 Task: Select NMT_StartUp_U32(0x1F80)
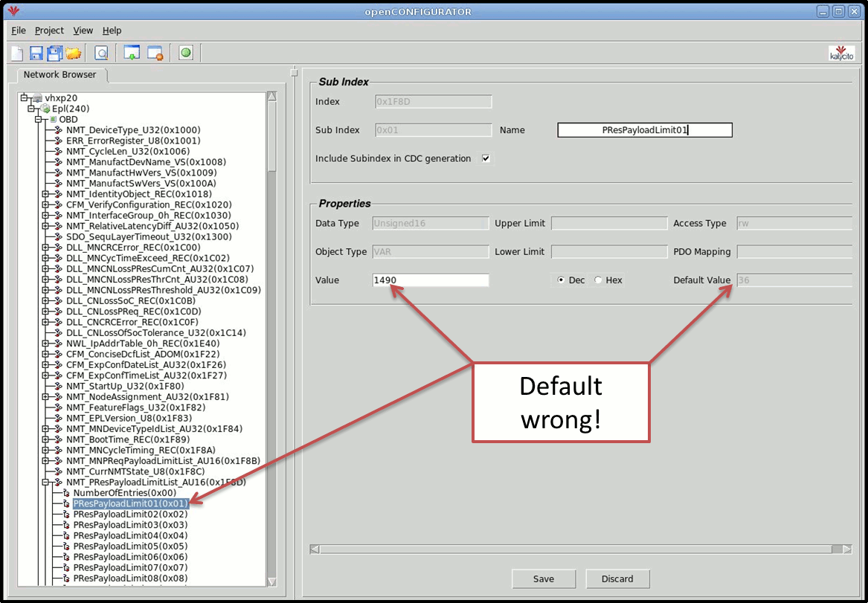(x=125, y=386)
